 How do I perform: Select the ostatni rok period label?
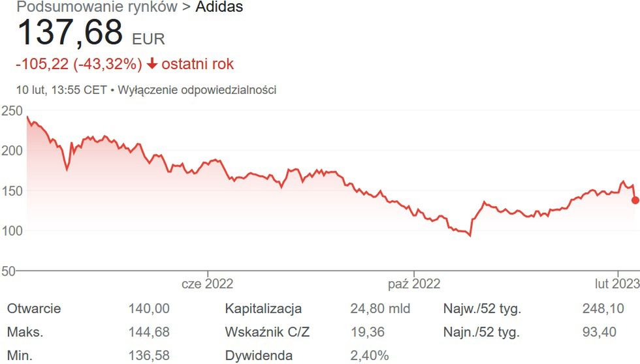click(197, 64)
